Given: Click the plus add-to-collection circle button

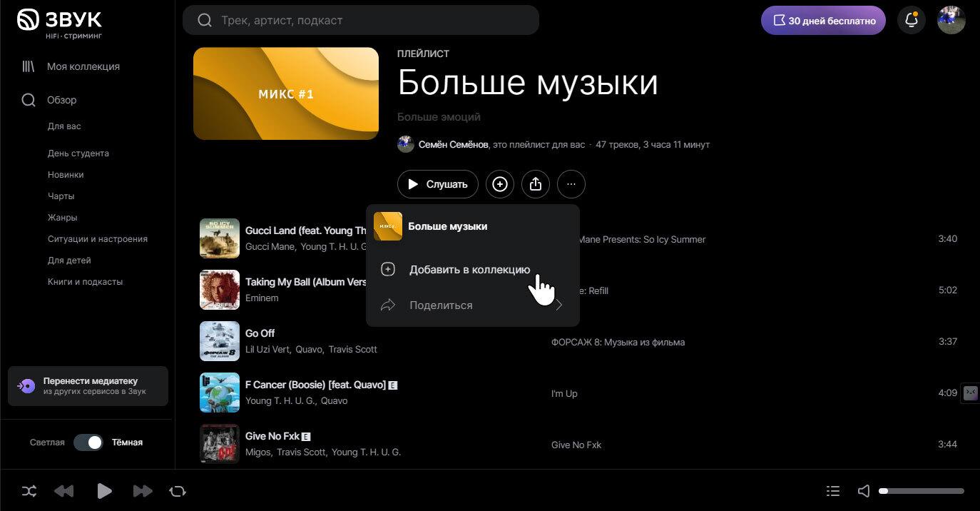Looking at the screenshot, I should point(500,184).
